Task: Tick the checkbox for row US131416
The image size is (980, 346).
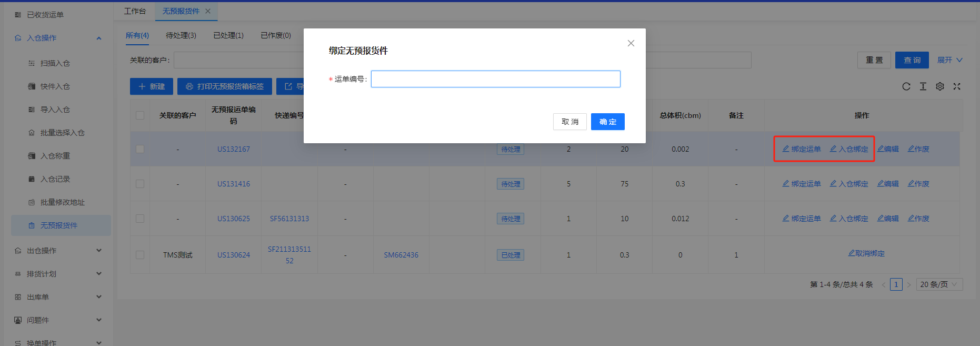Action: click(140, 184)
